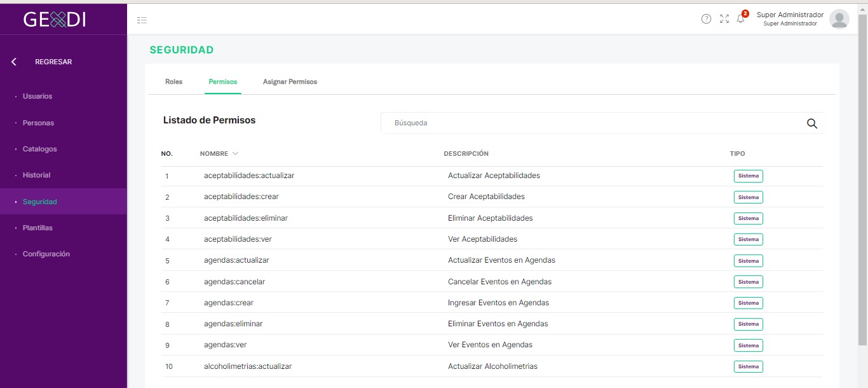Click description Actualizar Eventos en Agendas
Viewport: 868px width, 388px height.
click(x=501, y=260)
